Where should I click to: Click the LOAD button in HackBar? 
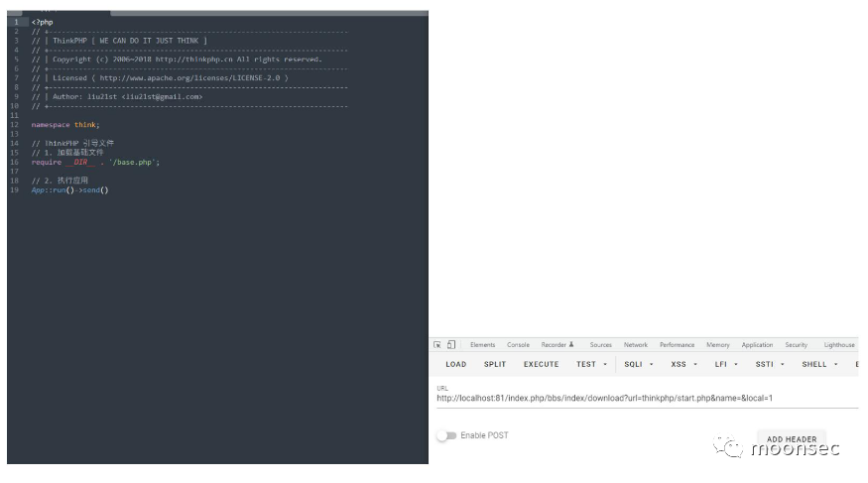pos(456,364)
